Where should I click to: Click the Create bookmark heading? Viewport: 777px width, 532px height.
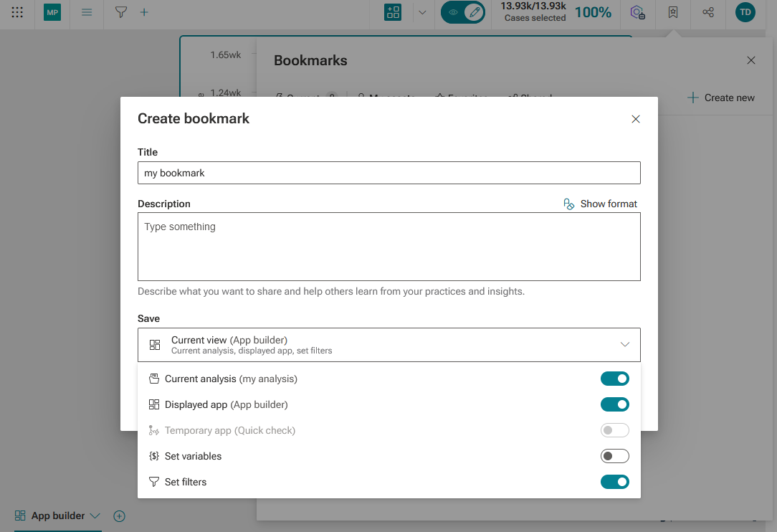pos(194,118)
